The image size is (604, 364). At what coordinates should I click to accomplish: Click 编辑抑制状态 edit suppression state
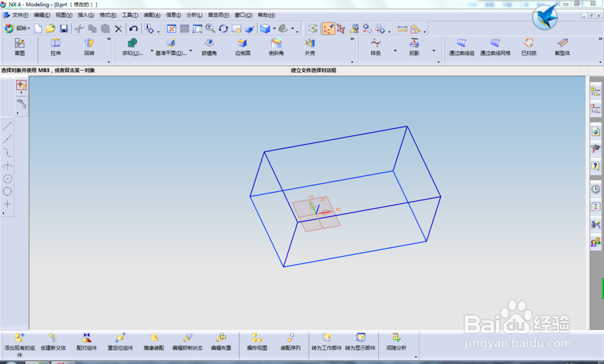(187, 342)
